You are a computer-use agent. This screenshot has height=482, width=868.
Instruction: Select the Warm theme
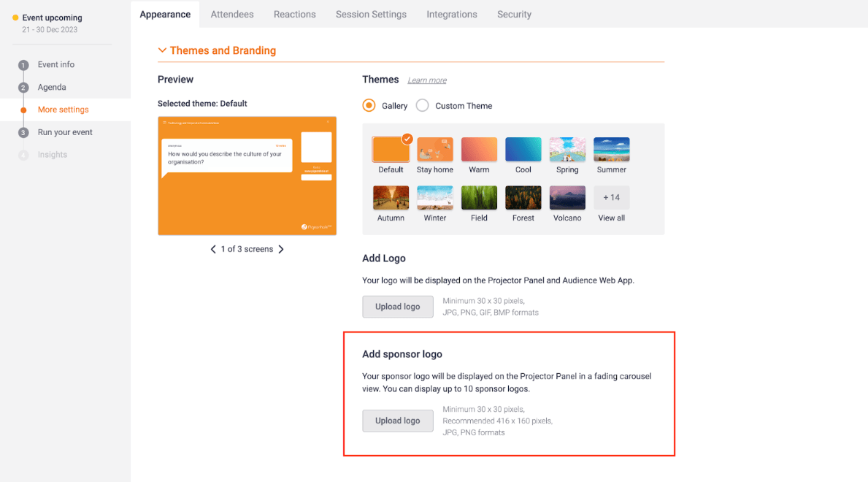click(479, 149)
